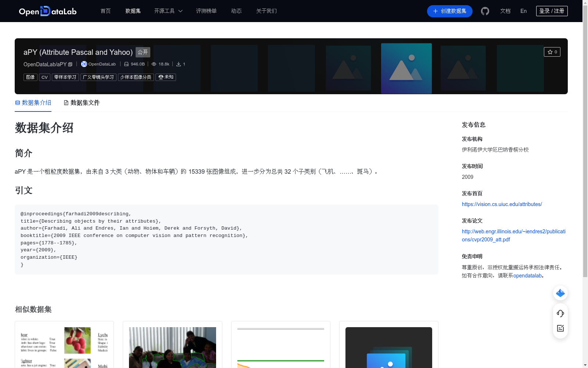Click the 相似数据集 heading

click(x=33, y=309)
